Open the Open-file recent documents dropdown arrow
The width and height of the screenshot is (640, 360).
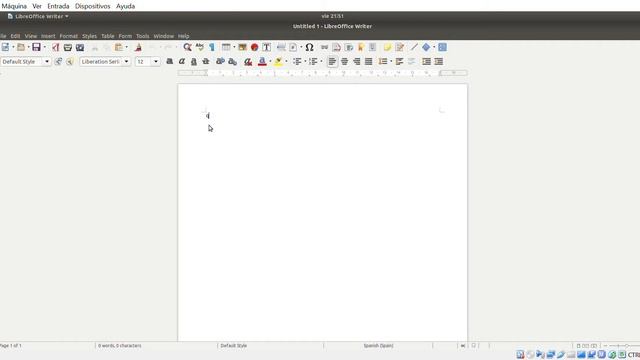point(29,47)
